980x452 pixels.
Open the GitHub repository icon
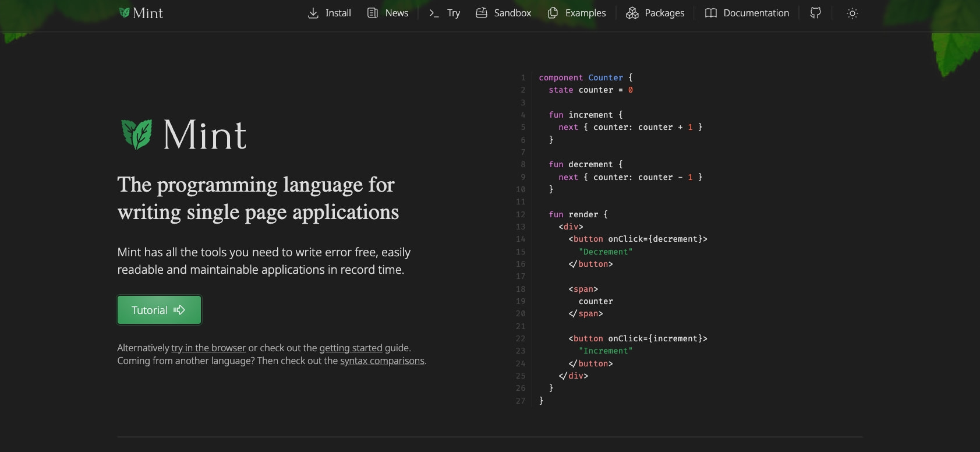(x=816, y=13)
